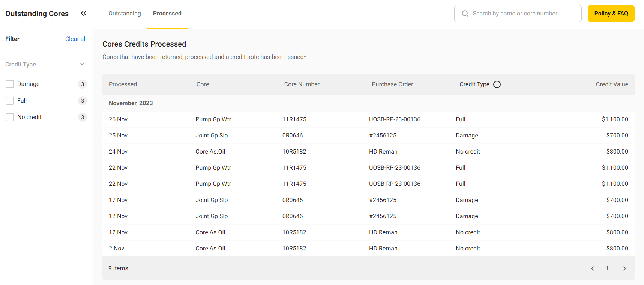Select the Processed tab
The height and width of the screenshot is (285, 644).
[167, 14]
